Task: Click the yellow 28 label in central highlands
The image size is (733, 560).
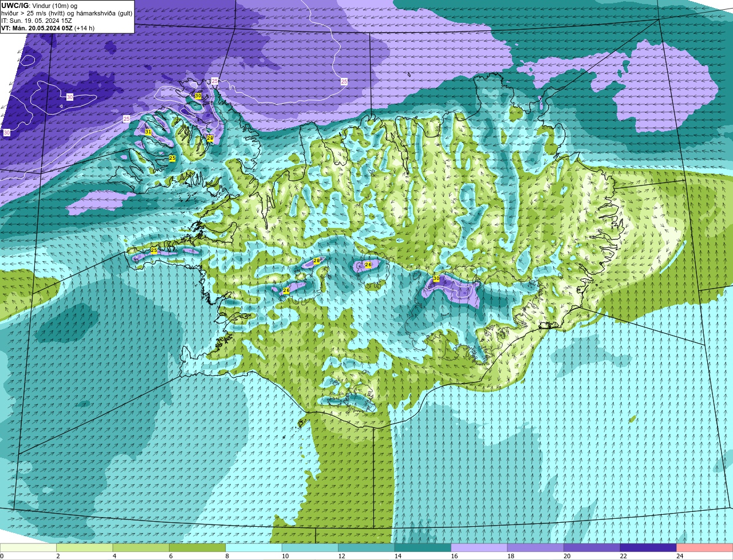Action: point(317,261)
